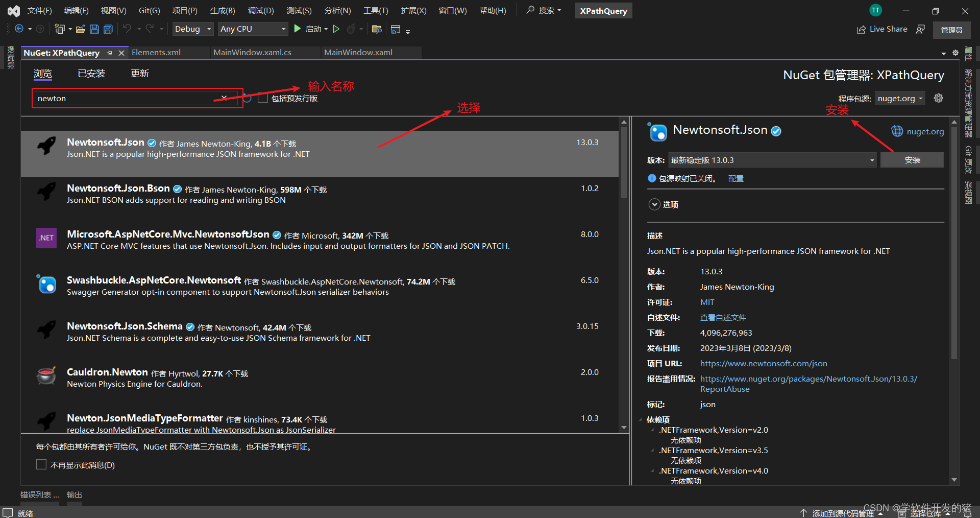
Task: Open the Debug configuration dropdown
Action: (192, 29)
